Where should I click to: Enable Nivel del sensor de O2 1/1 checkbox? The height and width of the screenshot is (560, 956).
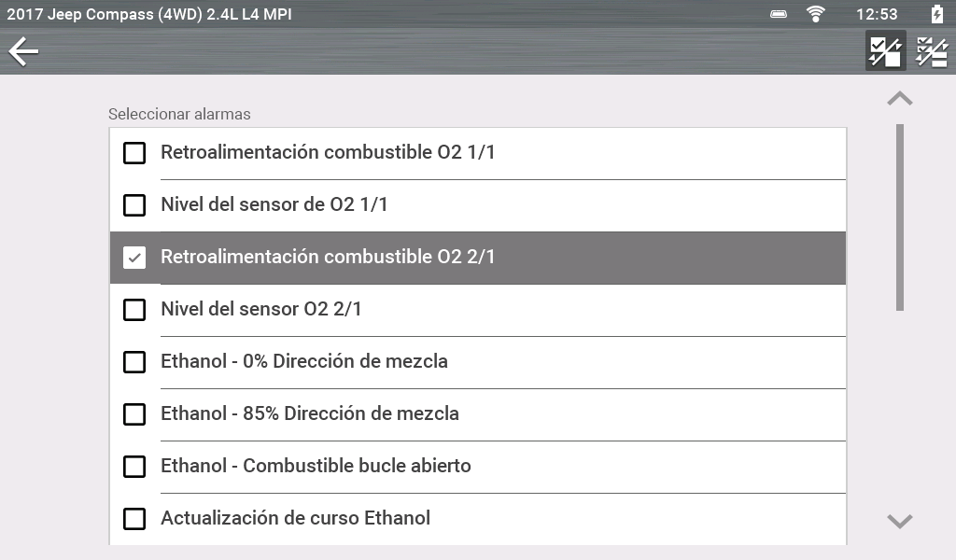pyautogui.click(x=135, y=205)
